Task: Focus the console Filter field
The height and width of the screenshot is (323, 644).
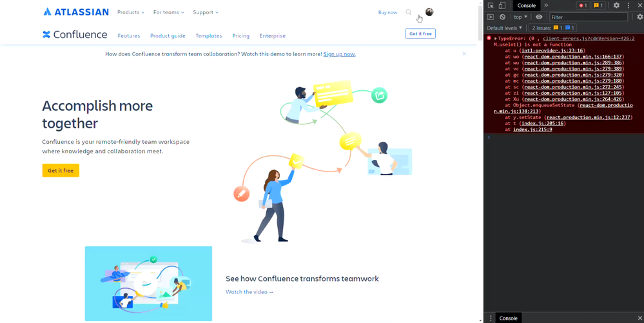Action: 589,17
